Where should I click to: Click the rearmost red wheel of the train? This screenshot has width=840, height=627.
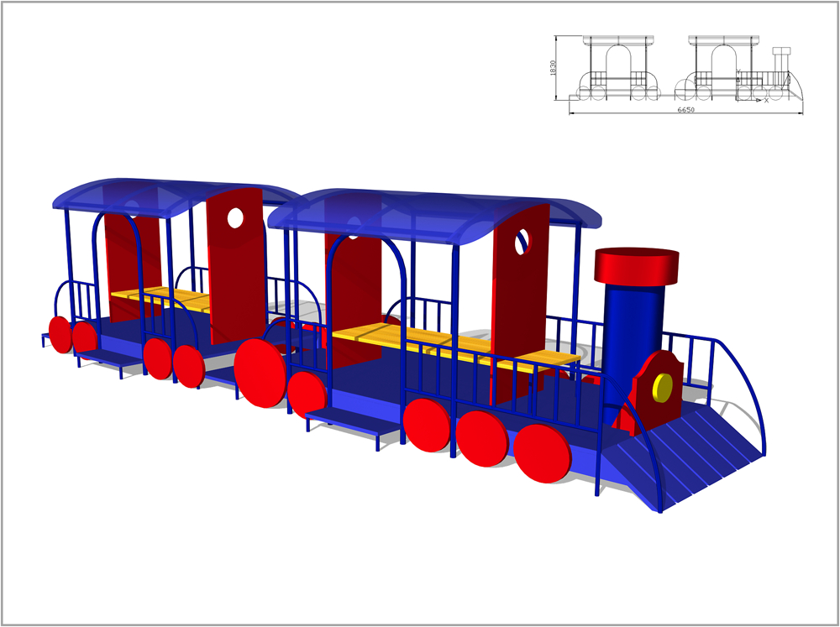[60, 334]
